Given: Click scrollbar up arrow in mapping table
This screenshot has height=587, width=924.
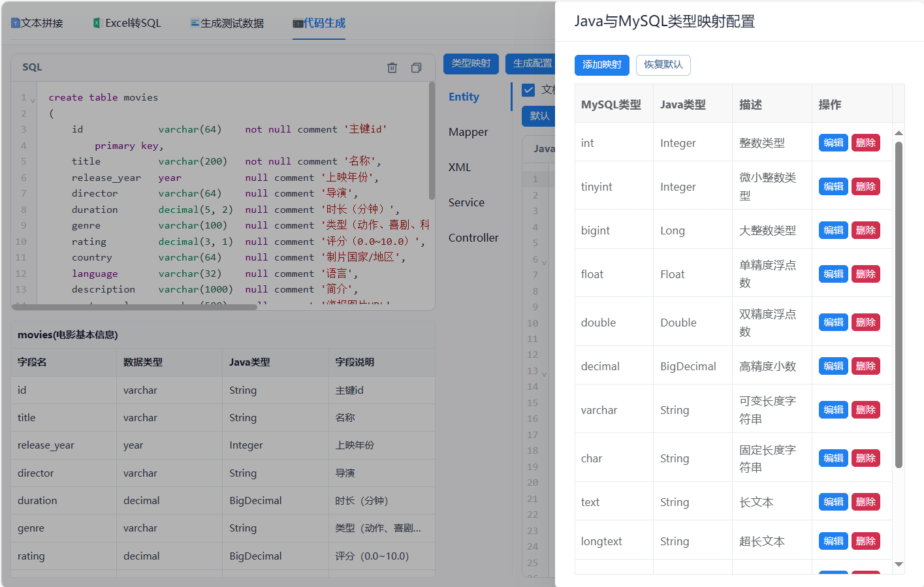Looking at the screenshot, I should point(899,133).
